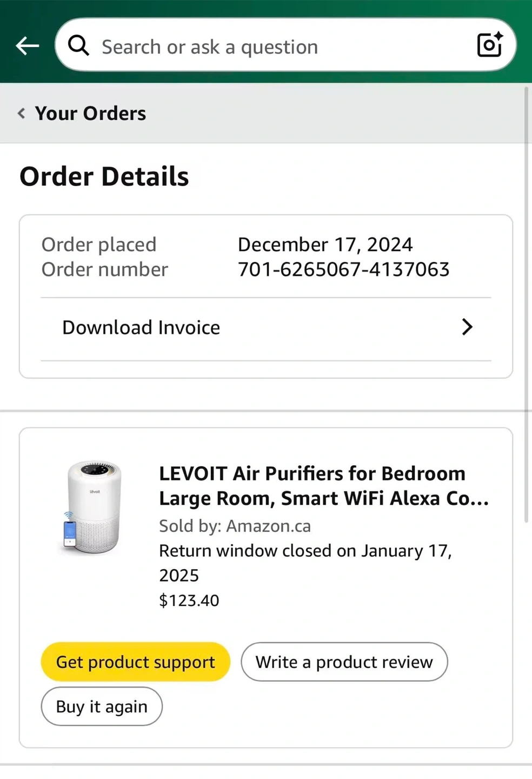The height and width of the screenshot is (779, 532).
Task: Expand Download Invoice with its right chevron
Action: [x=467, y=327]
